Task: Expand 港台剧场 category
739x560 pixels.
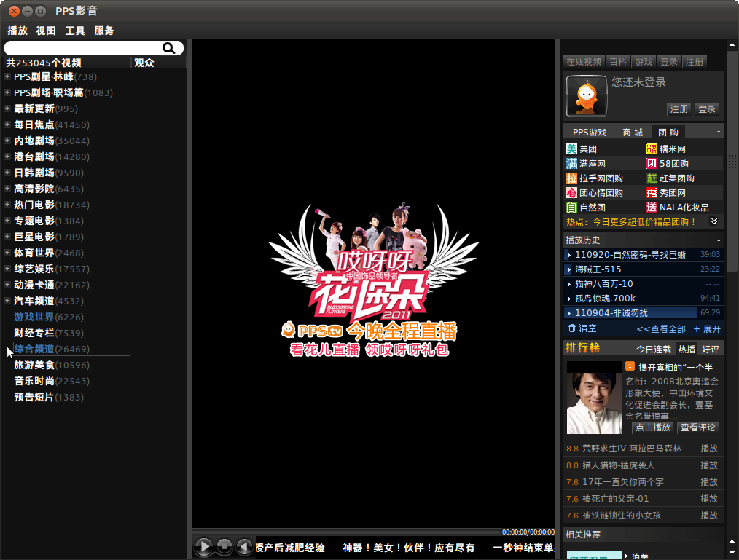Action: pyautogui.click(x=7, y=157)
